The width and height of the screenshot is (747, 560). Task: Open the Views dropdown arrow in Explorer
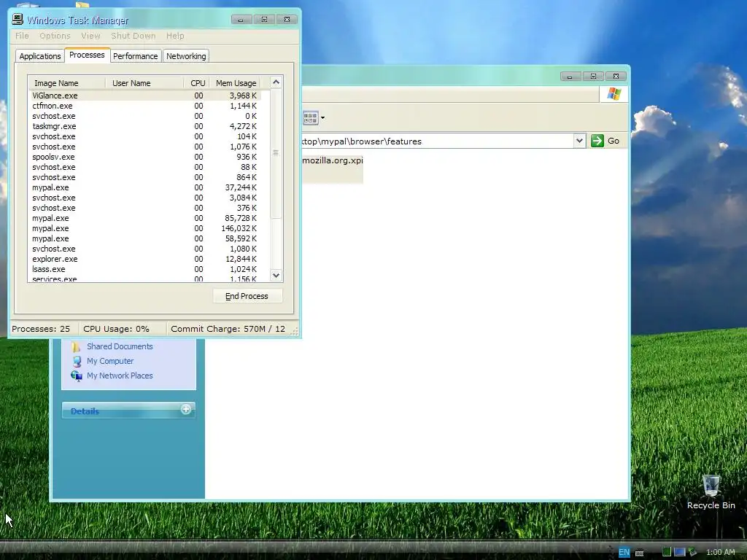(322, 117)
